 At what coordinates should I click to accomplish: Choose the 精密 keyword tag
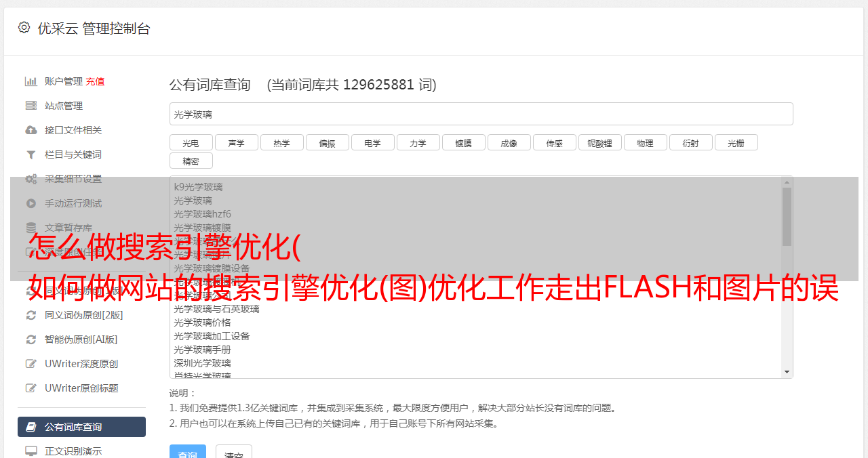click(191, 161)
